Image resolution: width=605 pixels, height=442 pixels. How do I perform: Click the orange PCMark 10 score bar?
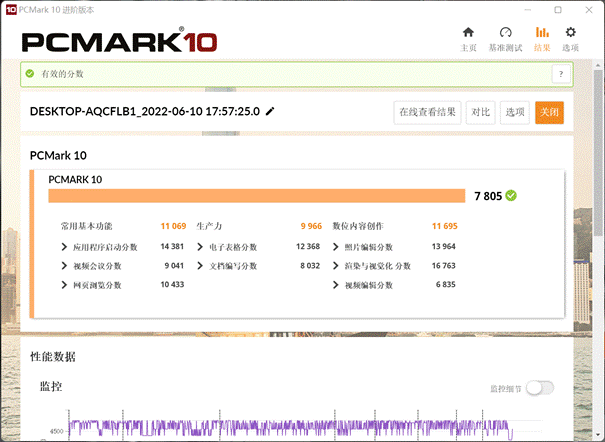click(257, 195)
